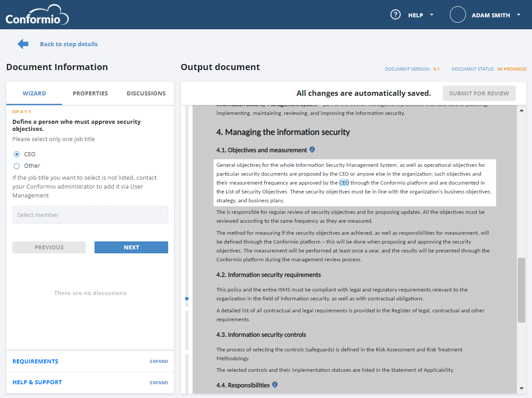Click the Conformio cloud logo

coord(37,15)
